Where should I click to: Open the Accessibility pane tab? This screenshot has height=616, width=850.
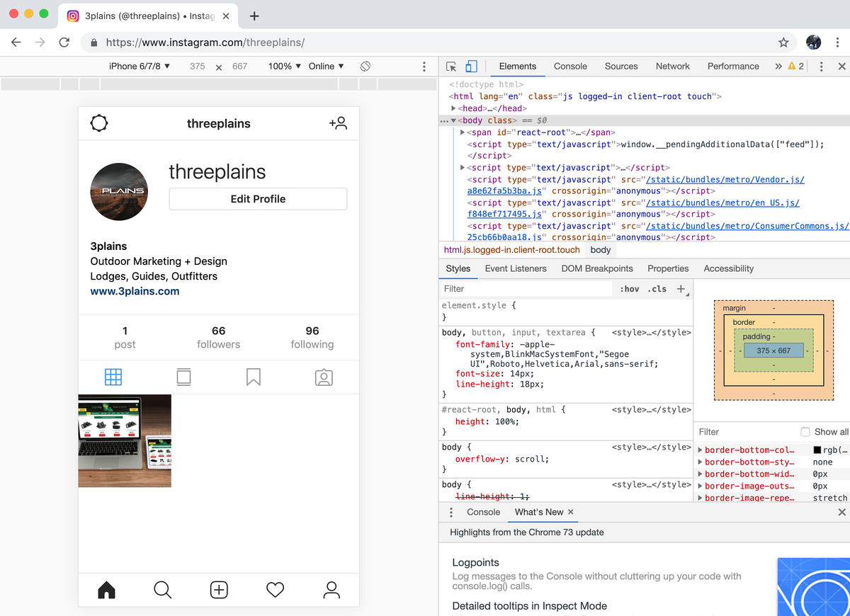pyautogui.click(x=729, y=268)
